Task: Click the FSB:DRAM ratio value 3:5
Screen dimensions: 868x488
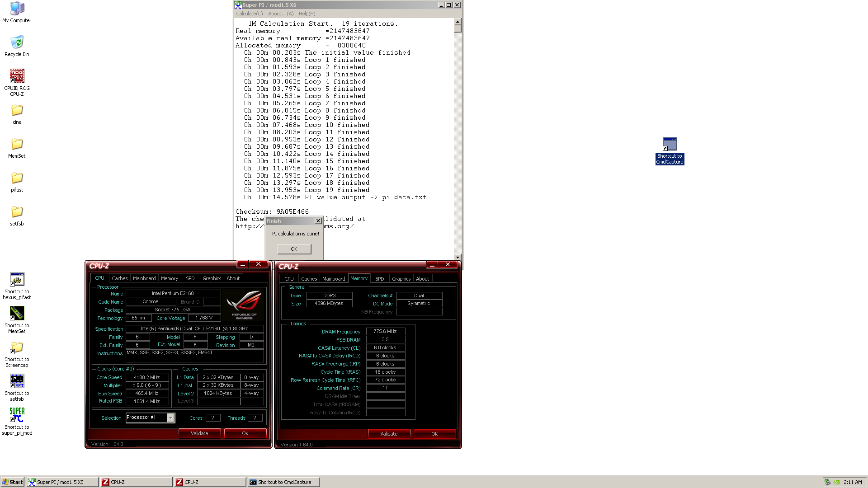Action: click(385, 339)
